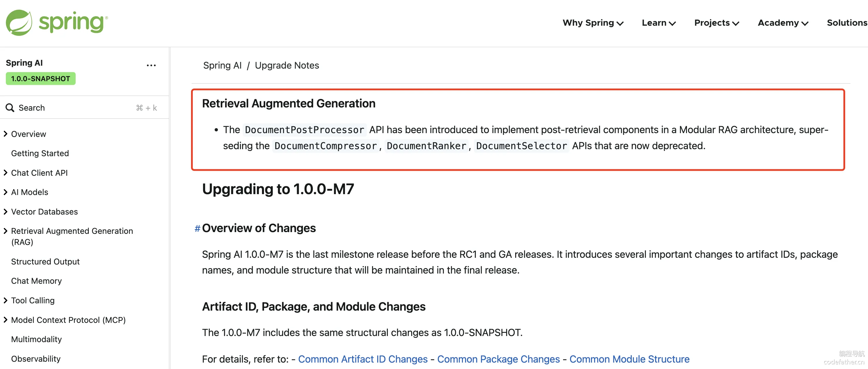The width and height of the screenshot is (868, 369).
Task: Expand the Tool Calling chevron
Action: coord(5,300)
